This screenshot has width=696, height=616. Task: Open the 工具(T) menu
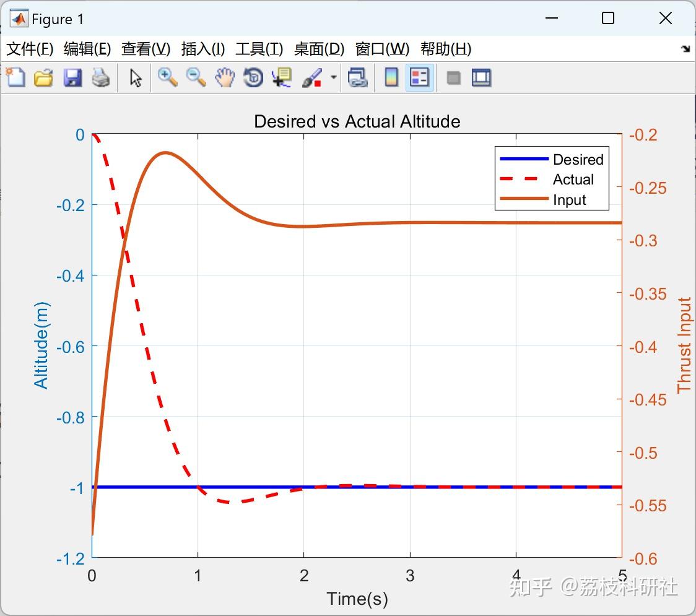[259, 49]
